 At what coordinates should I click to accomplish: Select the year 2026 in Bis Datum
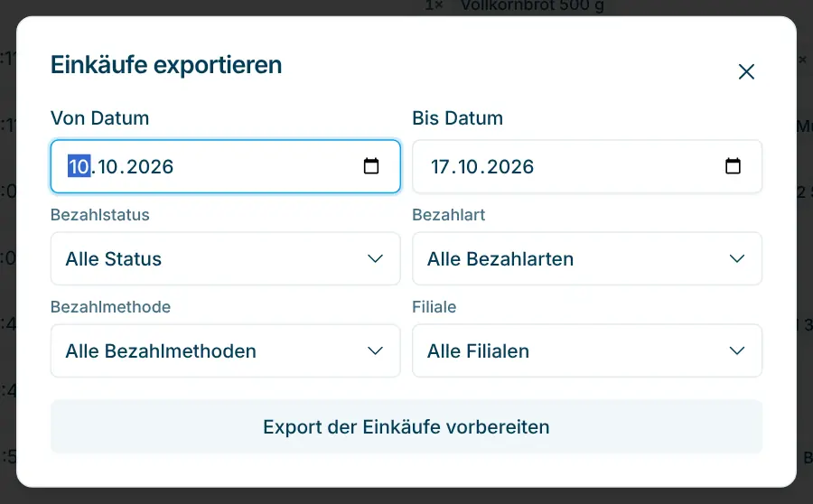click(510, 167)
